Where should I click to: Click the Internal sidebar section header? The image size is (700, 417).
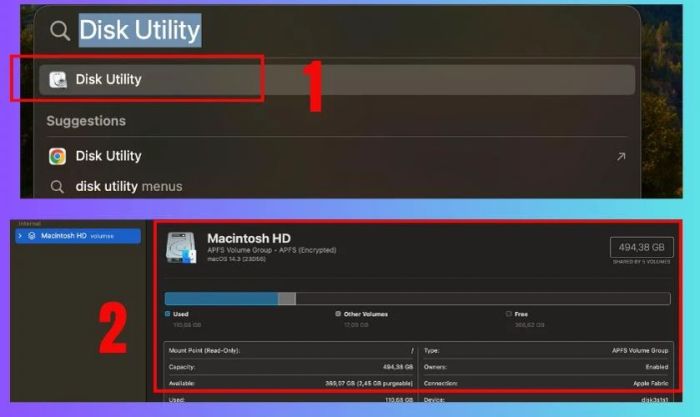click(29, 223)
